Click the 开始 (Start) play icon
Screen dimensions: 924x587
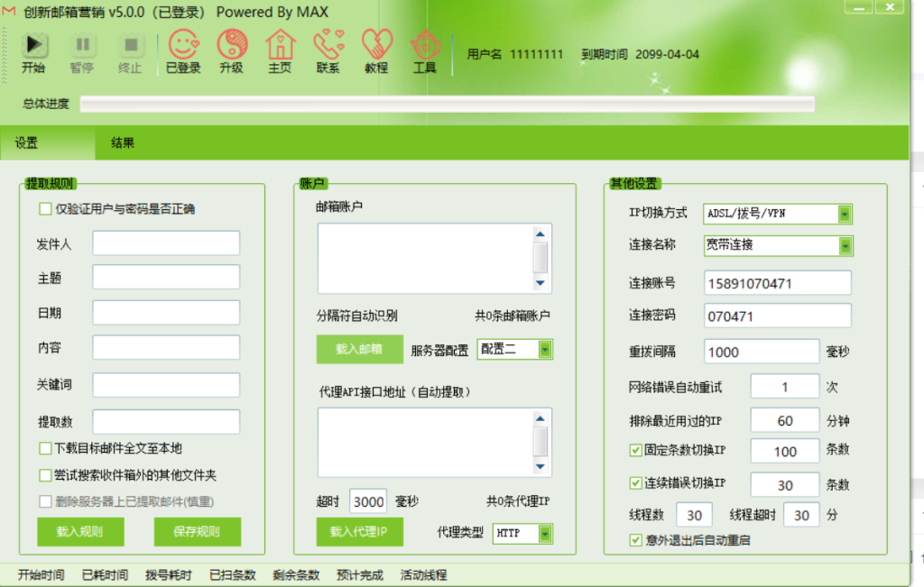(x=34, y=45)
